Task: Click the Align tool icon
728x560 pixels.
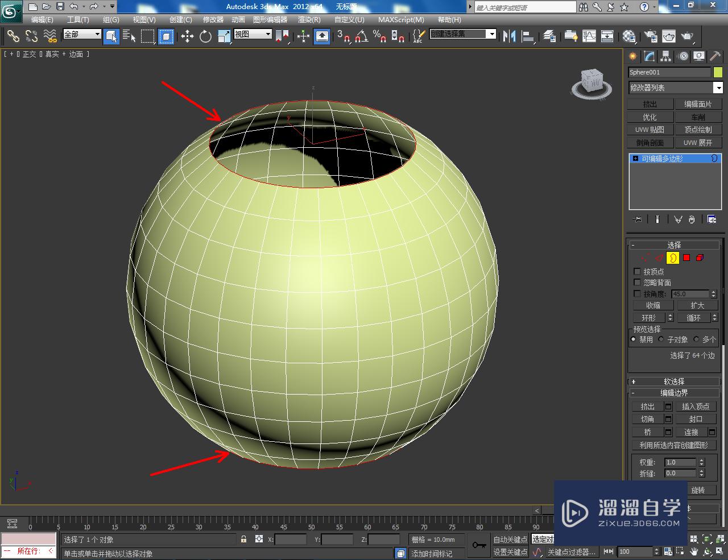Action: point(528,36)
